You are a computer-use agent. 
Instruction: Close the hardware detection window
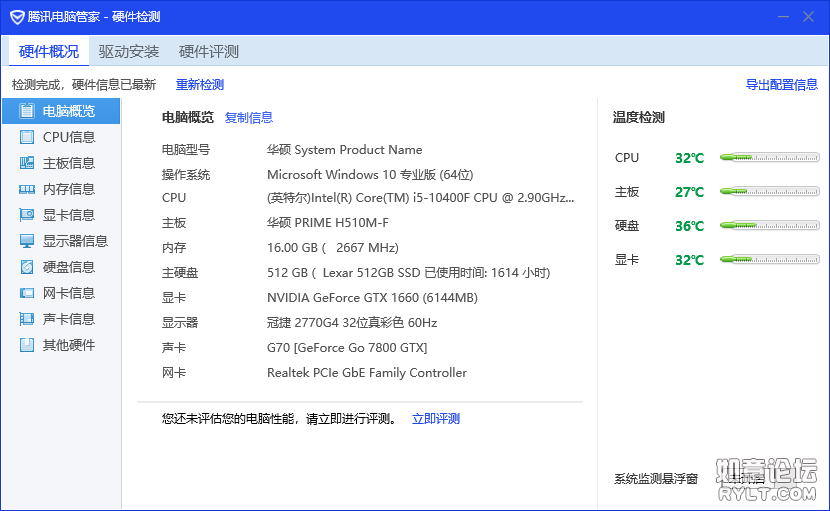808,17
